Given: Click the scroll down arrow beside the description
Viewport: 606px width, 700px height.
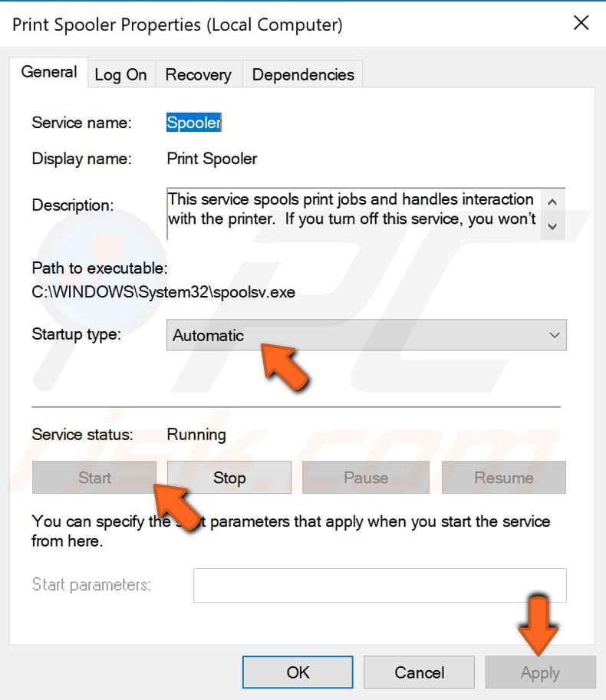Looking at the screenshot, I should tap(552, 225).
